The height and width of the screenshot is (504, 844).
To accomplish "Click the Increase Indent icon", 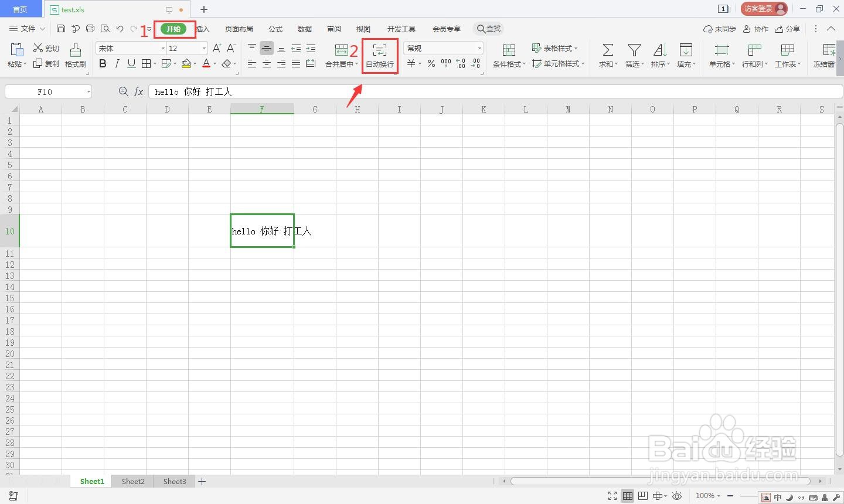I will tap(311, 48).
